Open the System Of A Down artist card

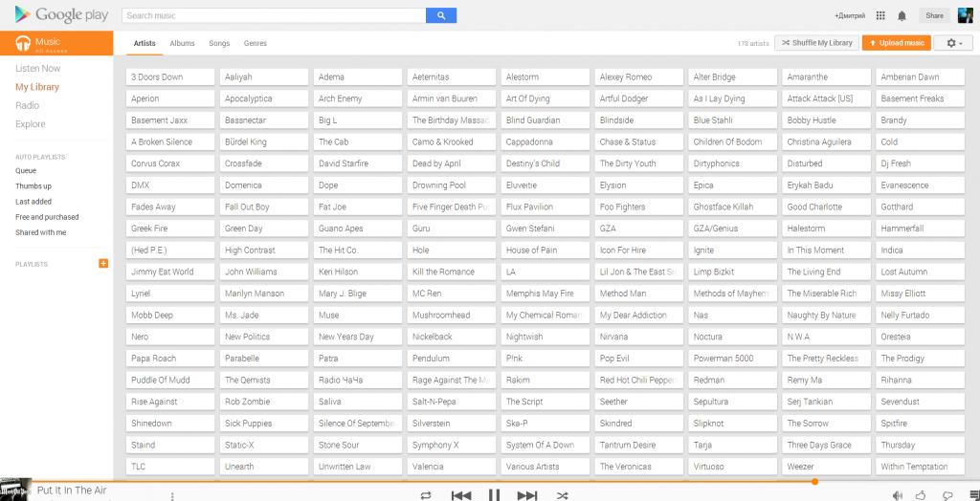point(545,446)
